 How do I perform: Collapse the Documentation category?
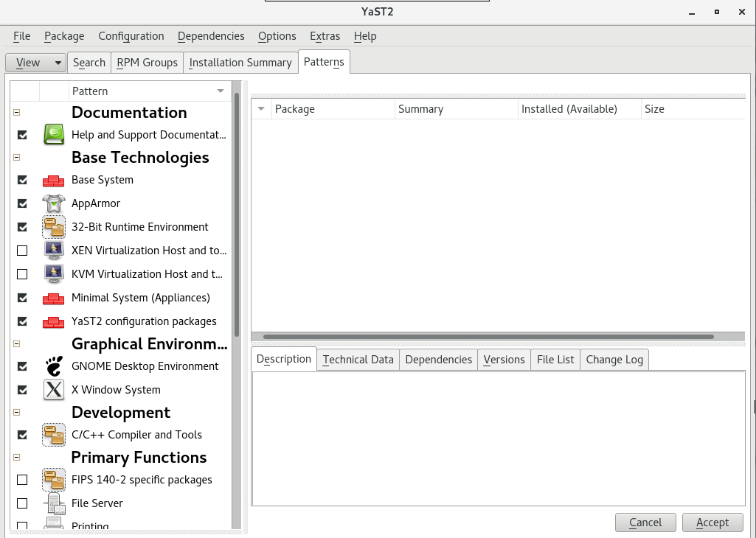pyautogui.click(x=15, y=111)
